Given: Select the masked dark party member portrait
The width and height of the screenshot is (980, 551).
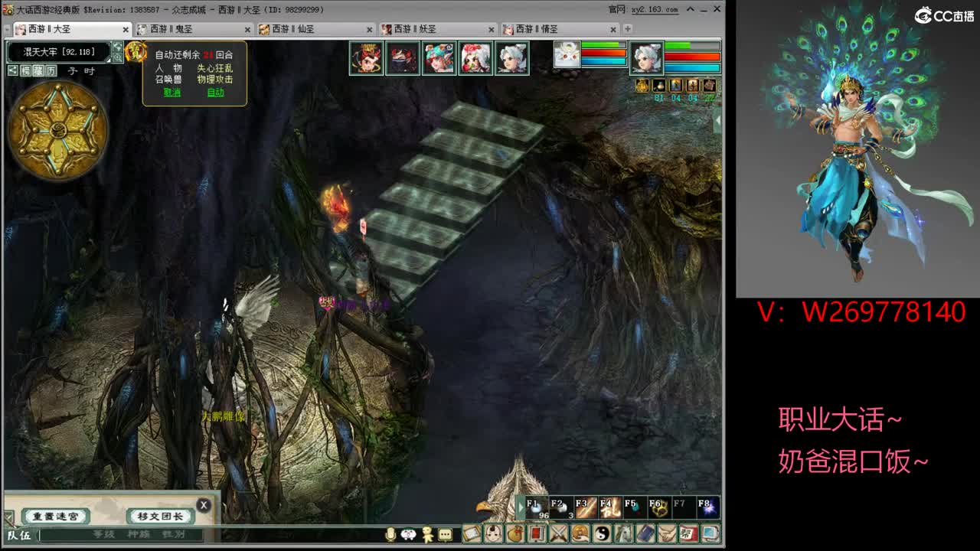Looking at the screenshot, I should (x=403, y=58).
